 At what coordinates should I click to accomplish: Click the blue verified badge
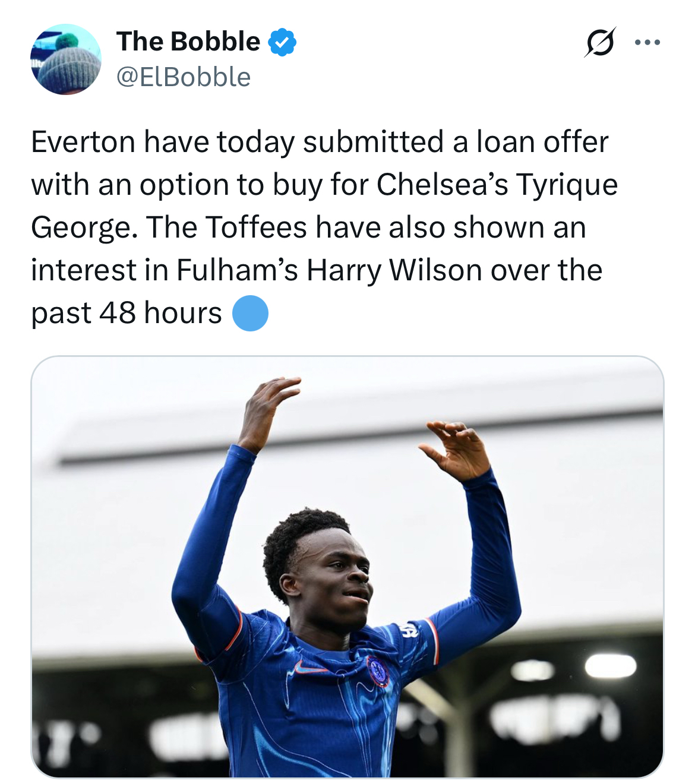(x=282, y=42)
